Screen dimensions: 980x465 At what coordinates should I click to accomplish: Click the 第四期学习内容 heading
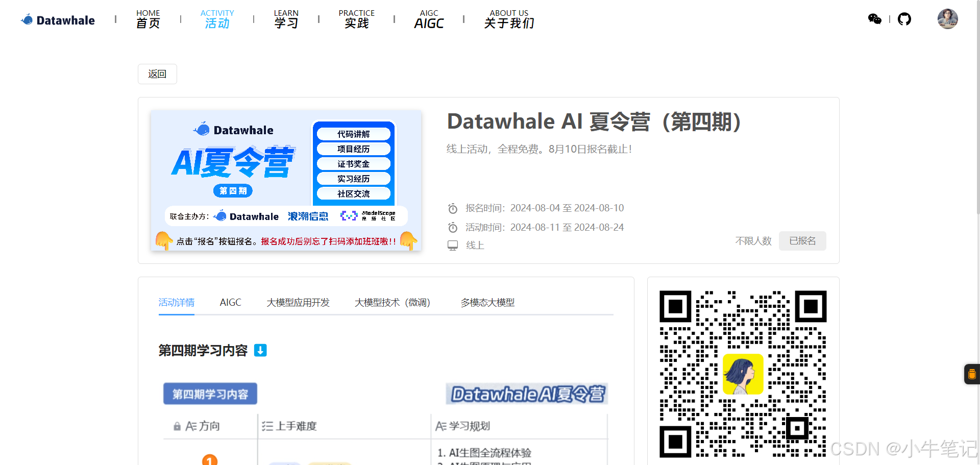pyautogui.click(x=203, y=351)
